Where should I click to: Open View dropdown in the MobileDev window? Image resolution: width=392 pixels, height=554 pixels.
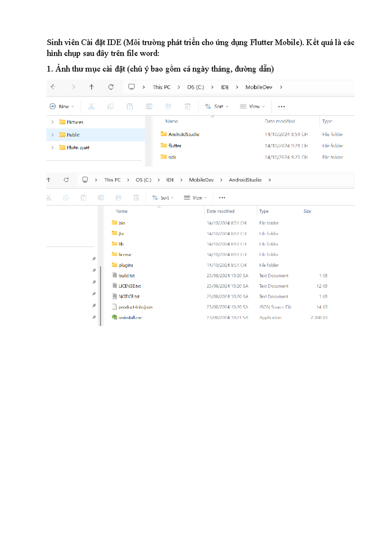(252, 106)
